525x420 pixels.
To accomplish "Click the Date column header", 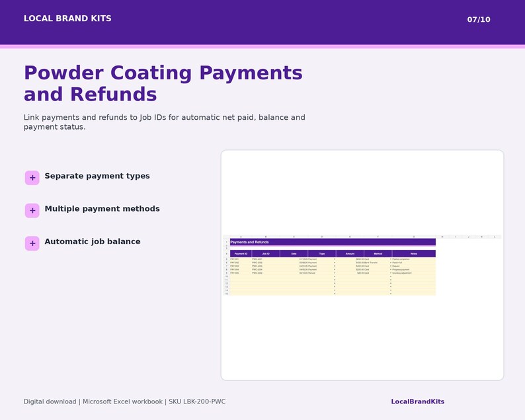I will [x=294, y=253].
